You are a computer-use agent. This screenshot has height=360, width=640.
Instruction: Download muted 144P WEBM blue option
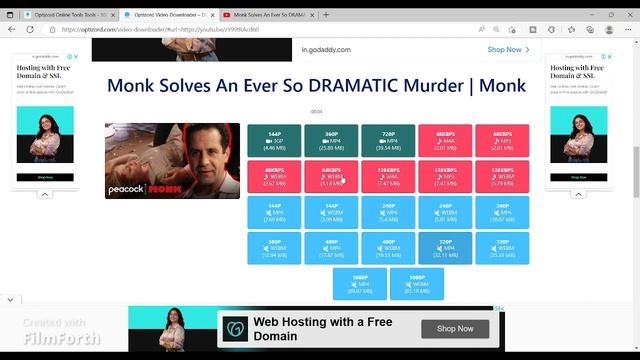click(331, 213)
